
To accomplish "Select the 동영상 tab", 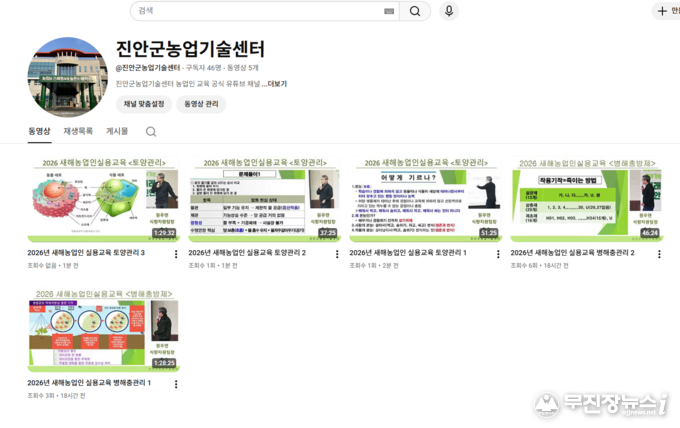I will coord(39,131).
